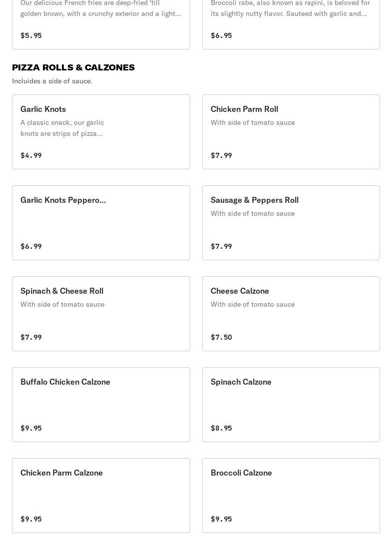Click the Pizza Rolls & Calzones heading
The width and height of the screenshot is (392, 543).
click(x=73, y=67)
